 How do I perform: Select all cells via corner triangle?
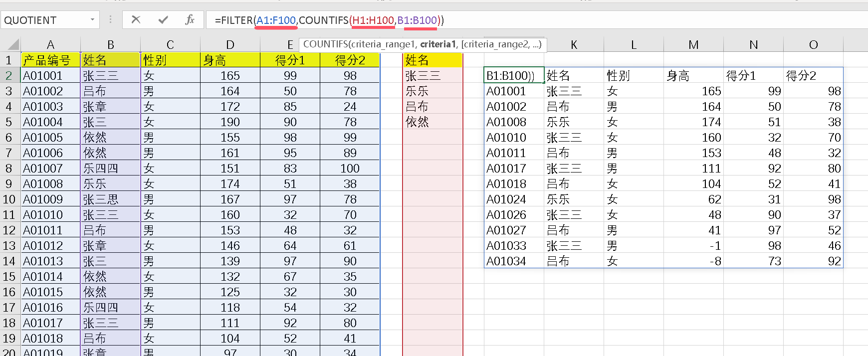pos(13,44)
